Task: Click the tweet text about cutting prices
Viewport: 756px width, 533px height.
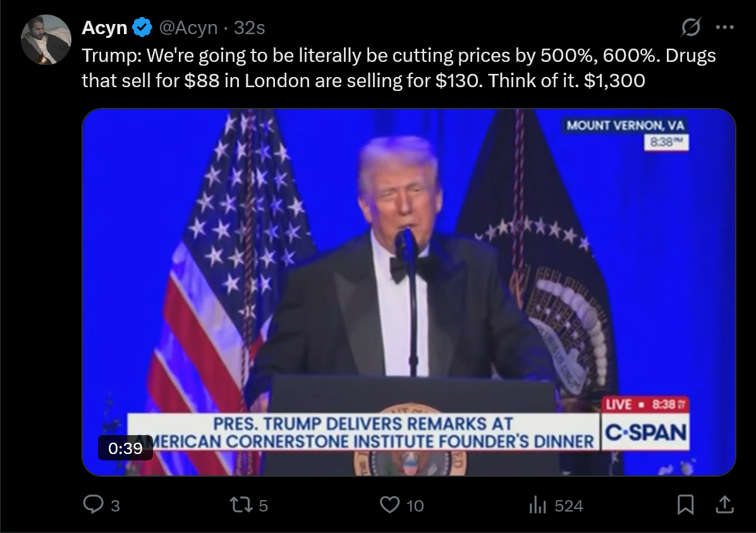Action: pos(399,68)
